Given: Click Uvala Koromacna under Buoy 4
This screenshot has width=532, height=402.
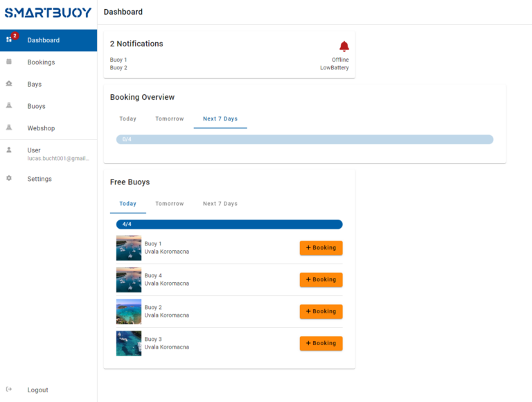Looking at the screenshot, I should coord(166,283).
